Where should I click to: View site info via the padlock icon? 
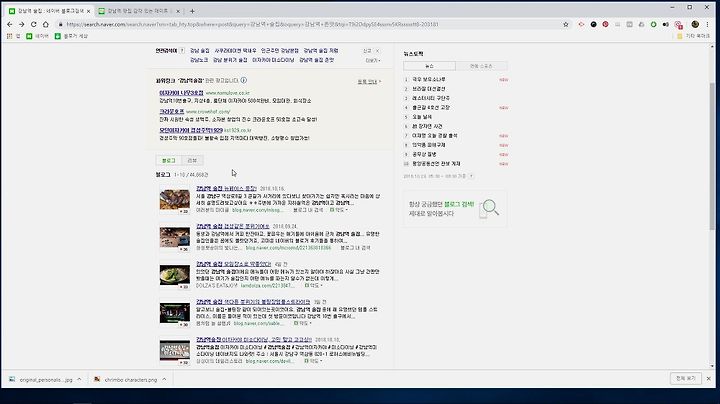coord(60,24)
